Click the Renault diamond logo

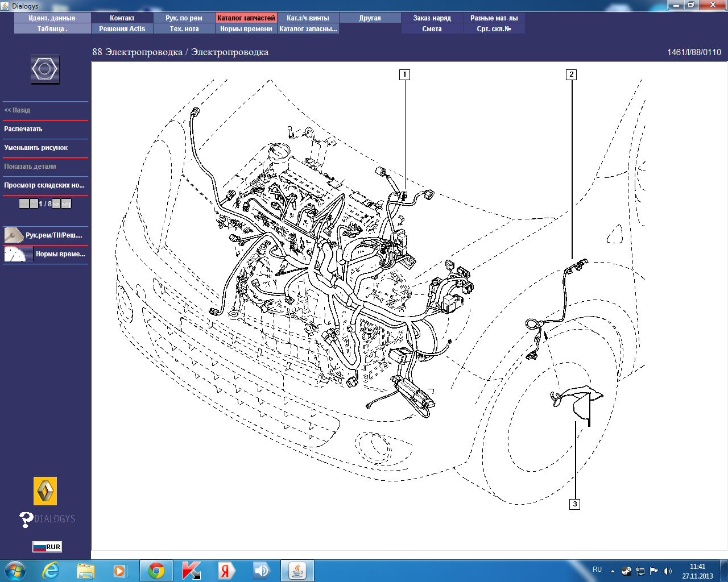pyautogui.click(x=45, y=491)
